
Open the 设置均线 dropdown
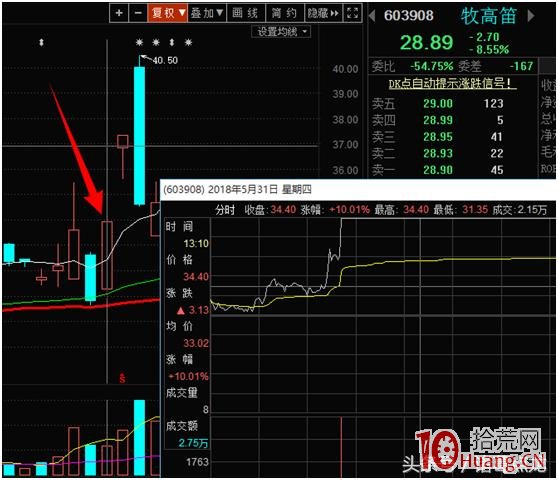[281, 32]
